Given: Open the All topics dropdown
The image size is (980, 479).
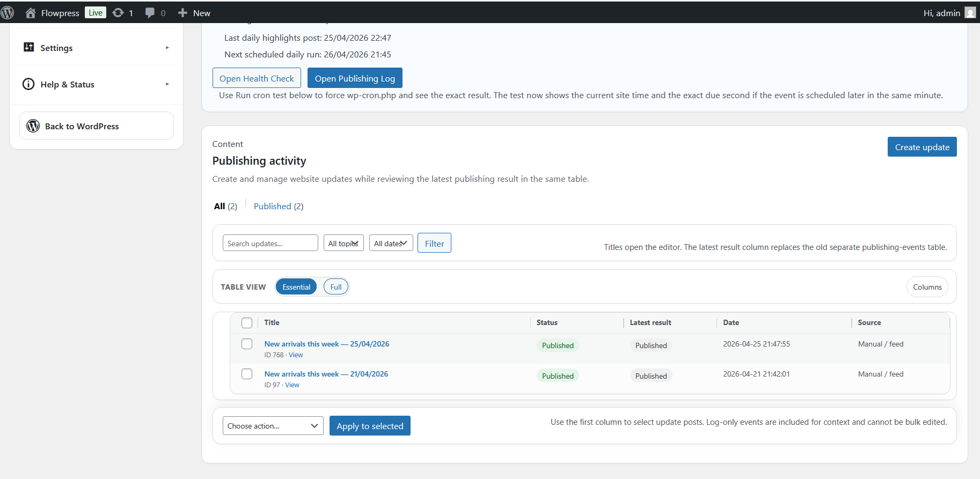Looking at the screenshot, I should pyautogui.click(x=343, y=243).
